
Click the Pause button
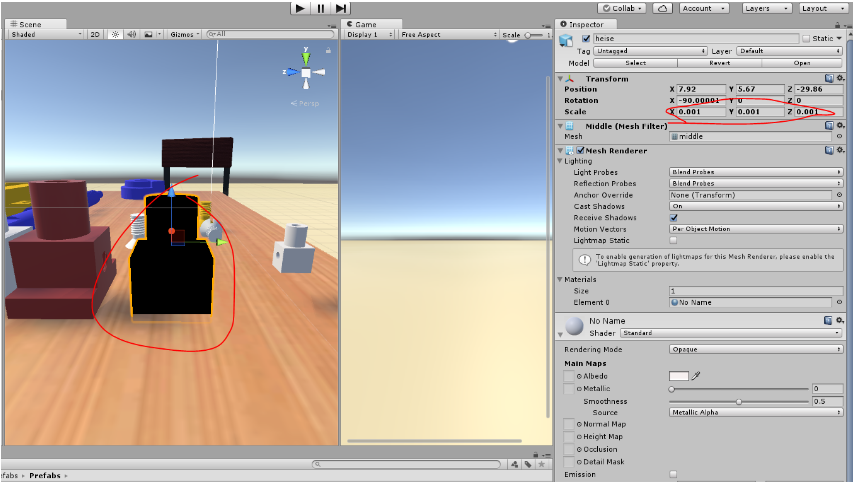320,8
